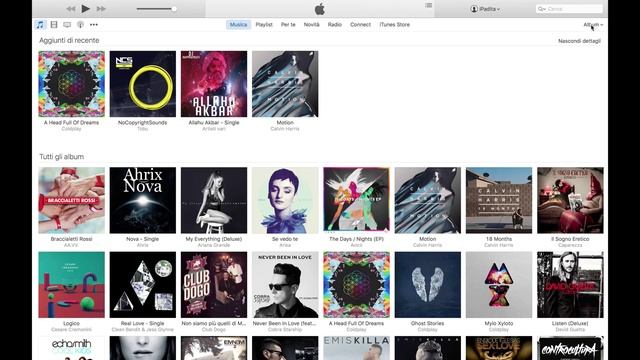640x360 pixels.
Task: Click Calvin Harris under 18 Months
Action: pos(499,245)
